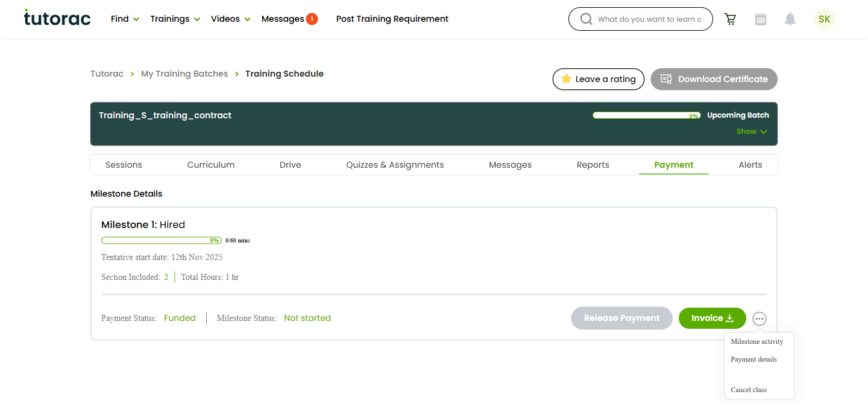Expand the Videos dropdown menu
This screenshot has height=412, width=868.
(x=231, y=19)
